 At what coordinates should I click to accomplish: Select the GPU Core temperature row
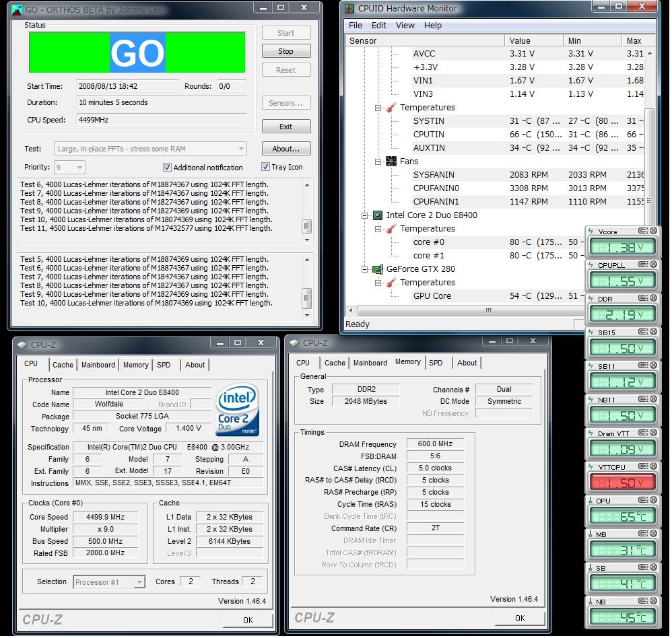pos(498,297)
